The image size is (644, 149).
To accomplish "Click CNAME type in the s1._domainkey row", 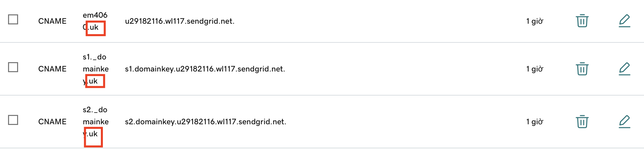I will (x=52, y=69).
